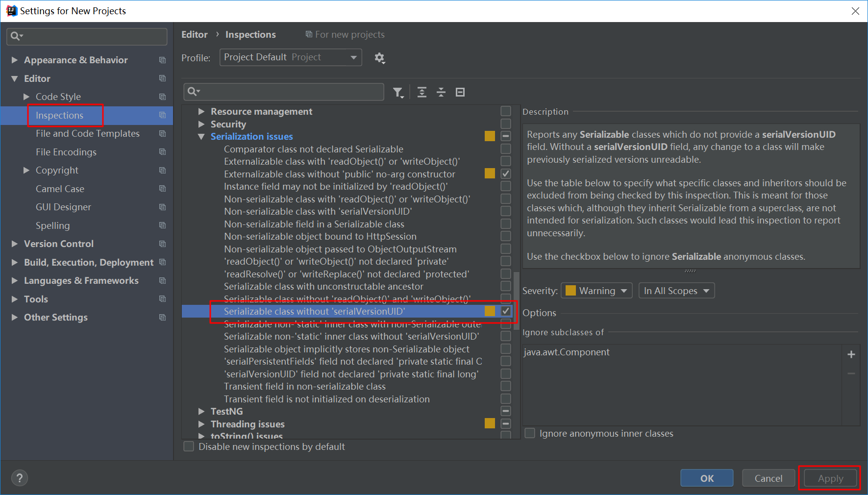Click the project-level icon beside Other Settings
Viewport: 868px width, 495px height.
(162, 317)
